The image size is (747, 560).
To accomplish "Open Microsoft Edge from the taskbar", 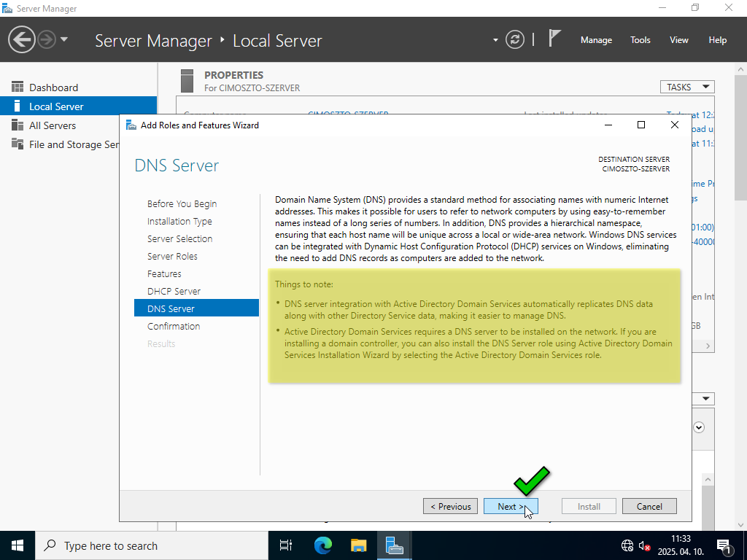I will [x=322, y=545].
